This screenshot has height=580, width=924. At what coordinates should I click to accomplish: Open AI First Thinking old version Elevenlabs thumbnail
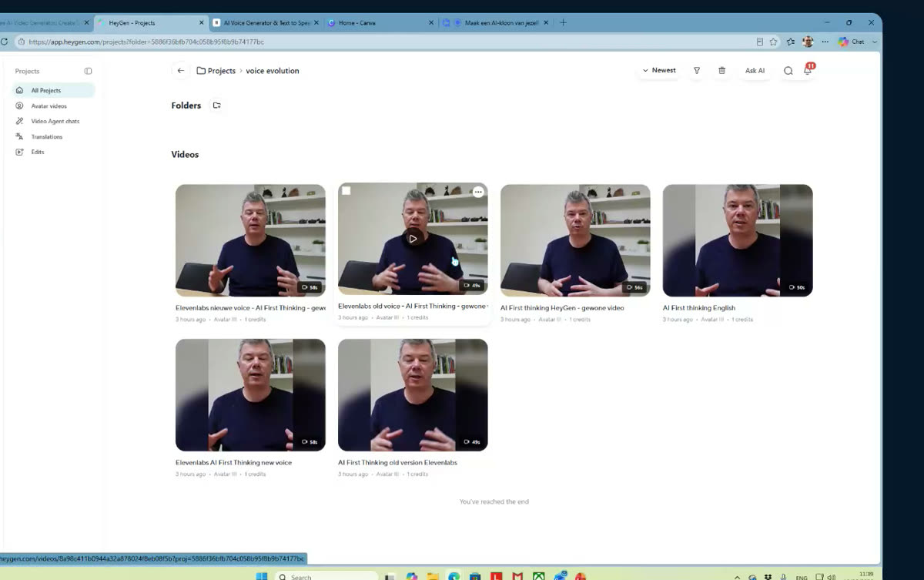click(413, 395)
